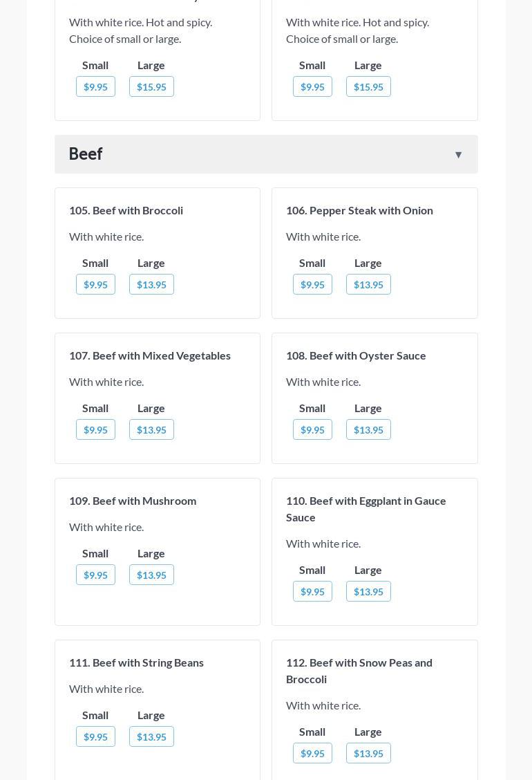Select large Beef with Snow Peas
Screen dimensions: 532x780
point(368,753)
